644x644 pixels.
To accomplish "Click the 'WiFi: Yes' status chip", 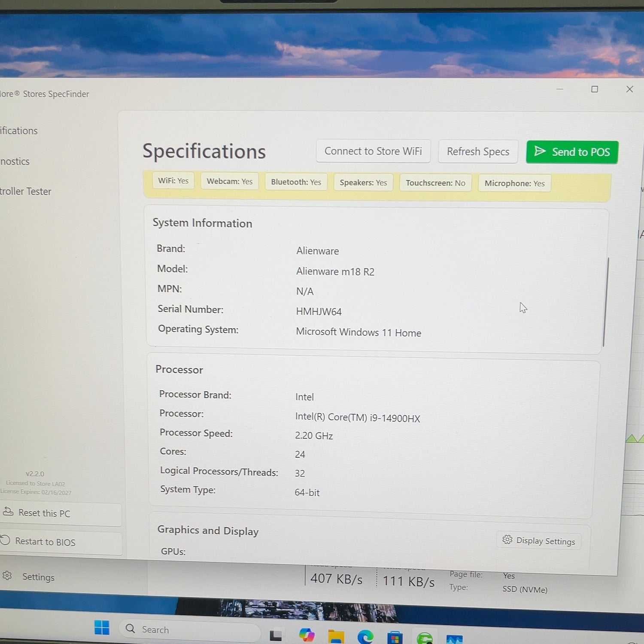I will 173,181.
